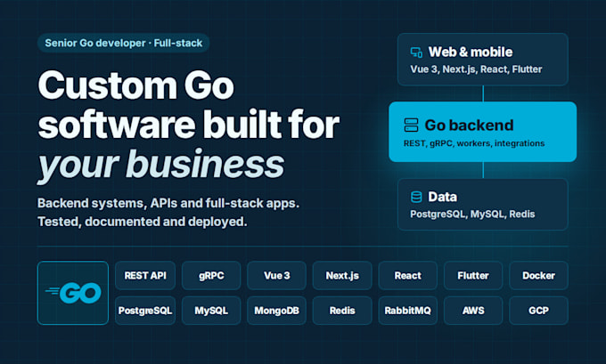Click the "Go backend" card title

469,125
